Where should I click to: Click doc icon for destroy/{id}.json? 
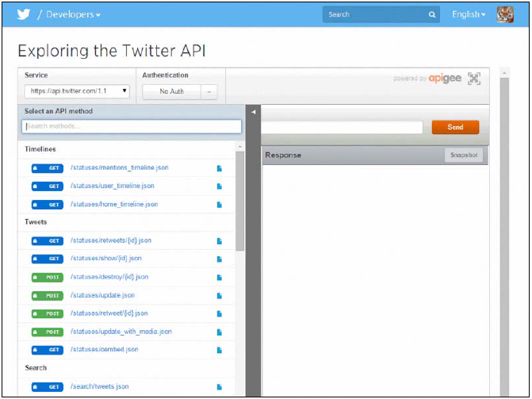pos(220,278)
